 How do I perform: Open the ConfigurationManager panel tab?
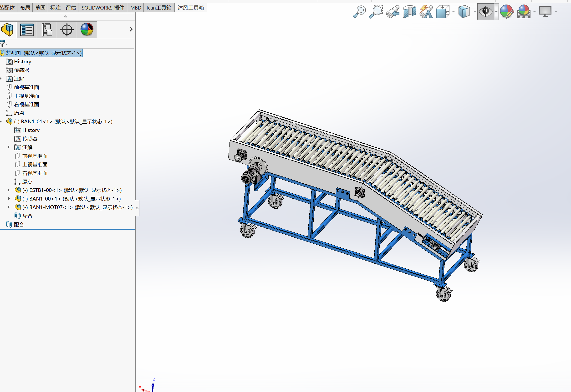click(47, 30)
